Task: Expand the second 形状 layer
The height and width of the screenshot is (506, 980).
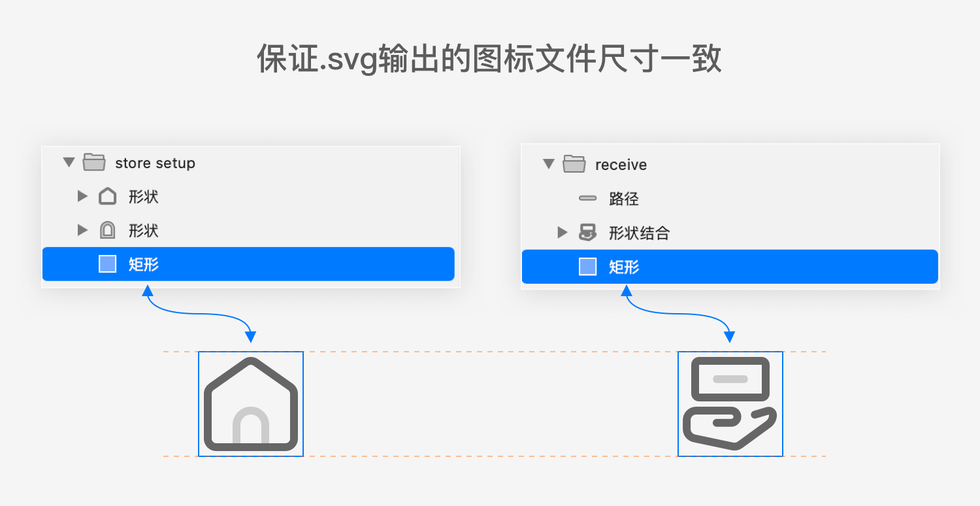Action: (82, 230)
